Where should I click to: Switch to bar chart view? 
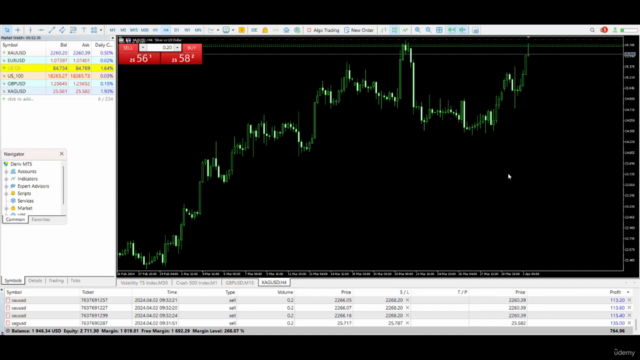[384, 30]
